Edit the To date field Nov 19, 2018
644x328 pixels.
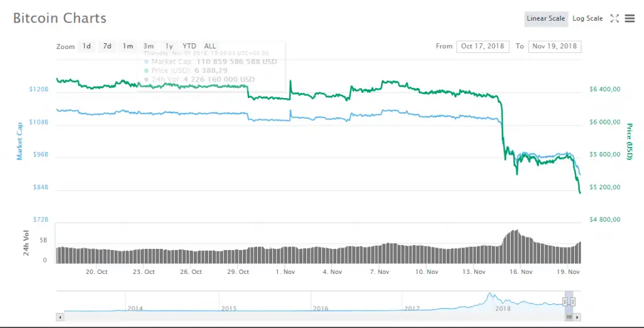pyautogui.click(x=555, y=46)
